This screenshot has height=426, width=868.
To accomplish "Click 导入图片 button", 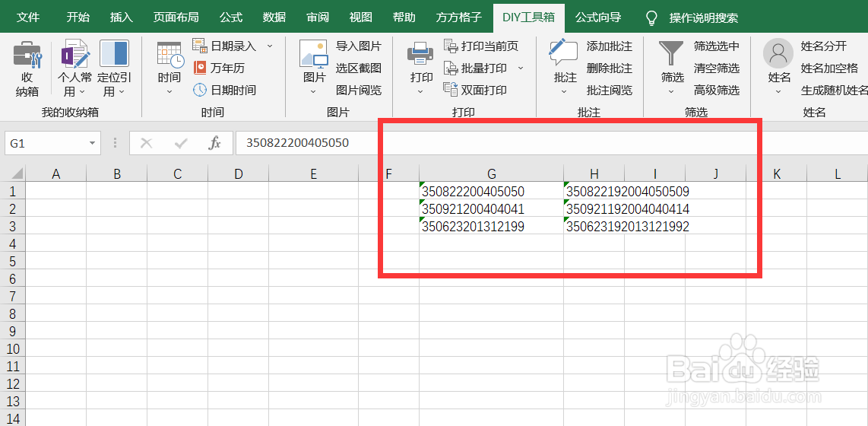I will tap(359, 46).
